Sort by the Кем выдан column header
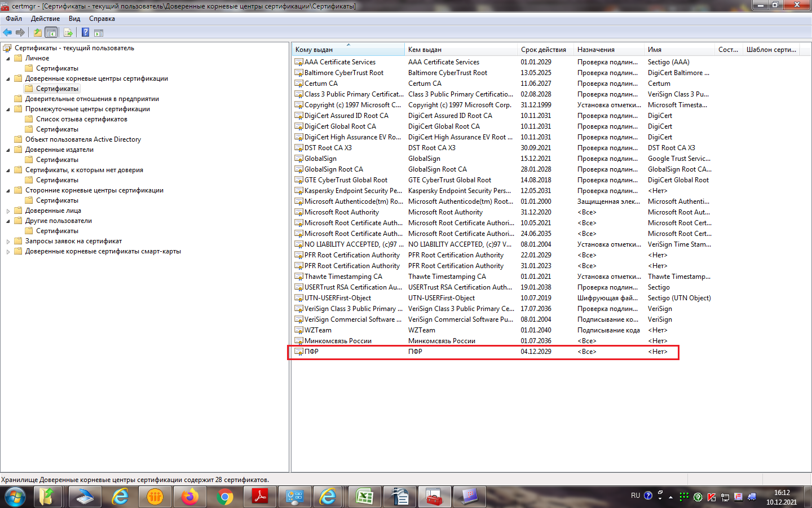812x508 pixels. [x=461, y=50]
